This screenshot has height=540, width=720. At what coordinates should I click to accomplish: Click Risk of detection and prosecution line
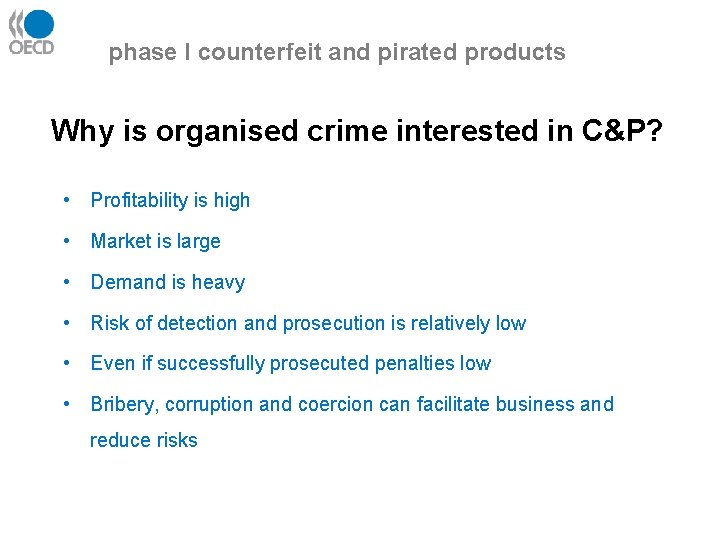(308, 323)
